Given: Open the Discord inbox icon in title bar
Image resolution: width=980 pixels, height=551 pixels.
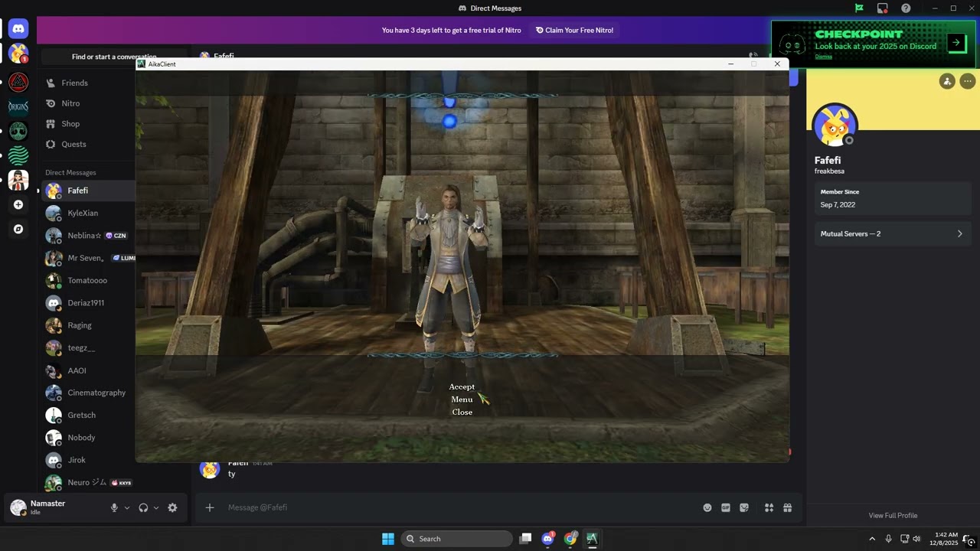Looking at the screenshot, I should tap(883, 8).
